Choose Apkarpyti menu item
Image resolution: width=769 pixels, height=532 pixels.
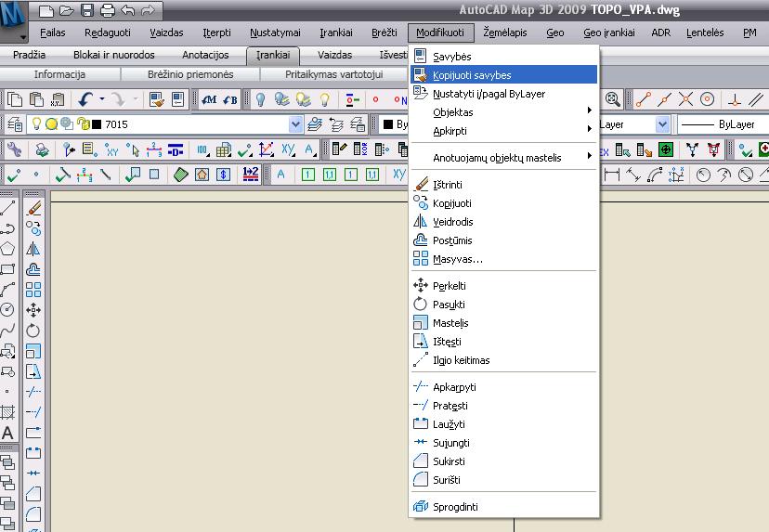pos(503,387)
